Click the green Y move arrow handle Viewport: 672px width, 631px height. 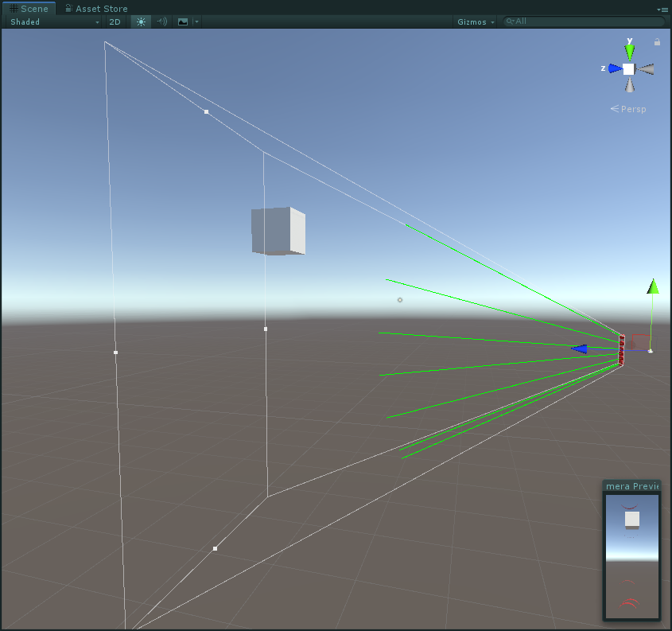tap(652, 286)
